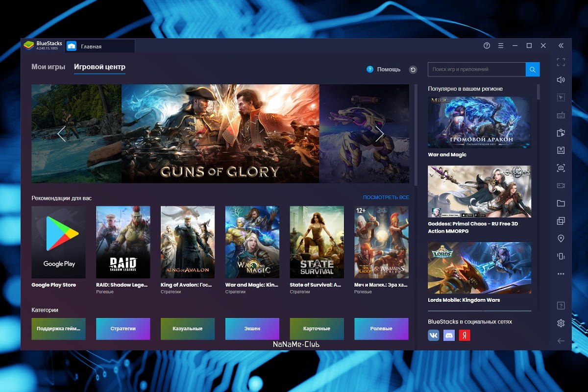Open the sidebar help question icon
Image resolution: width=588 pixels, height=392 pixels.
click(x=561, y=306)
